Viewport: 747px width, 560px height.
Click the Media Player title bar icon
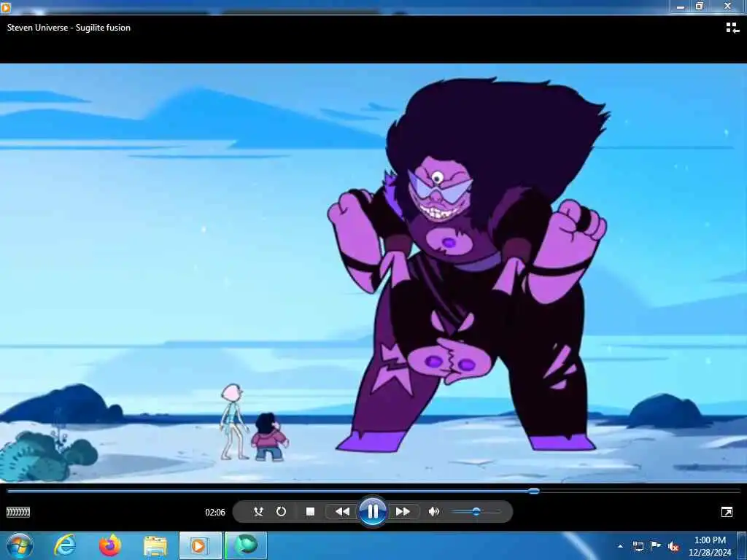(x=6, y=7)
